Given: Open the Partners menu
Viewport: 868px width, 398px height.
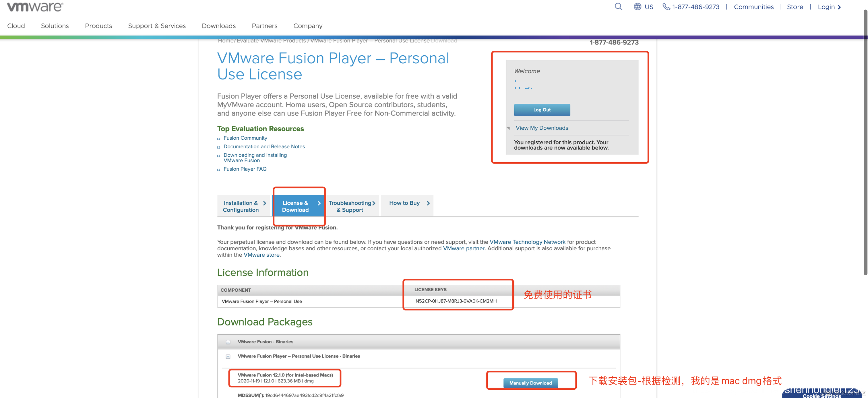Looking at the screenshot, I should (x=265, y=26).
